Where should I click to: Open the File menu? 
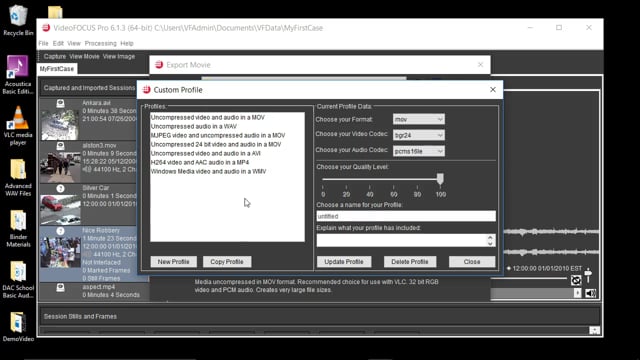(43, 43)
